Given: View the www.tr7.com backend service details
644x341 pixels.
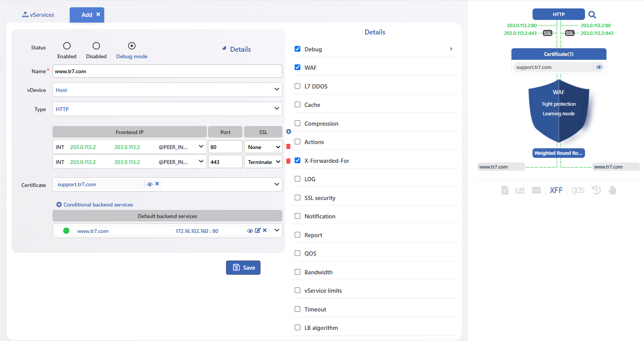Looking at the screenshot, I should [250, 231].
